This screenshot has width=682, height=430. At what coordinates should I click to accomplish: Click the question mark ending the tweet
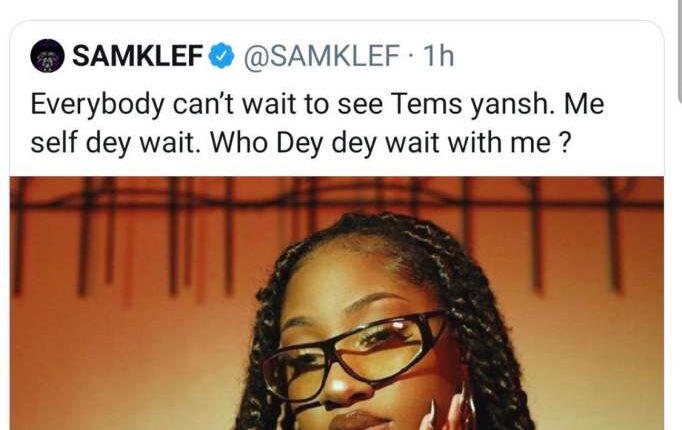coord(563,142)
